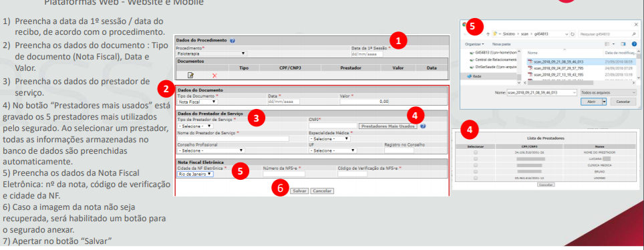This screenshot has width=644, height=250.
Task: Toggle the preview pane icon in file dialog
Action: [623, 43]
